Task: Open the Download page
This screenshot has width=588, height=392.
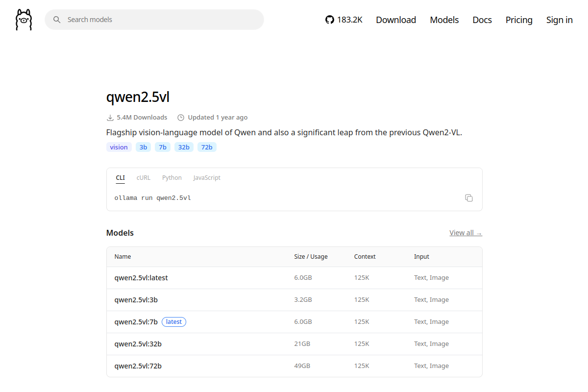Action: 396,20
